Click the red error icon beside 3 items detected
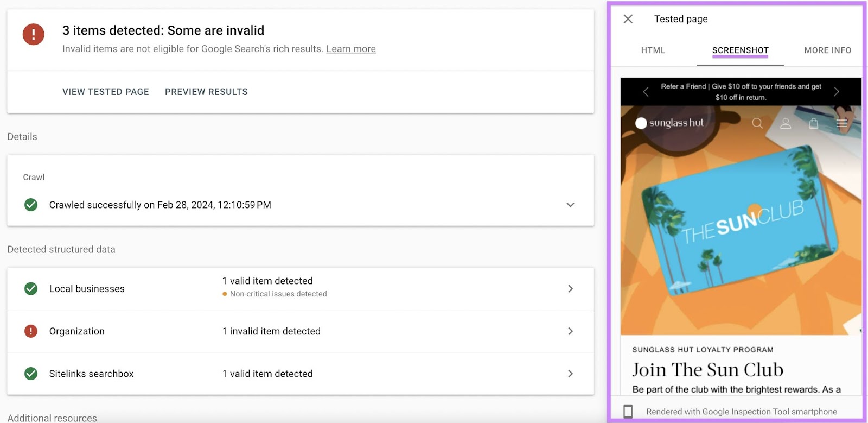 click(34, 34)
